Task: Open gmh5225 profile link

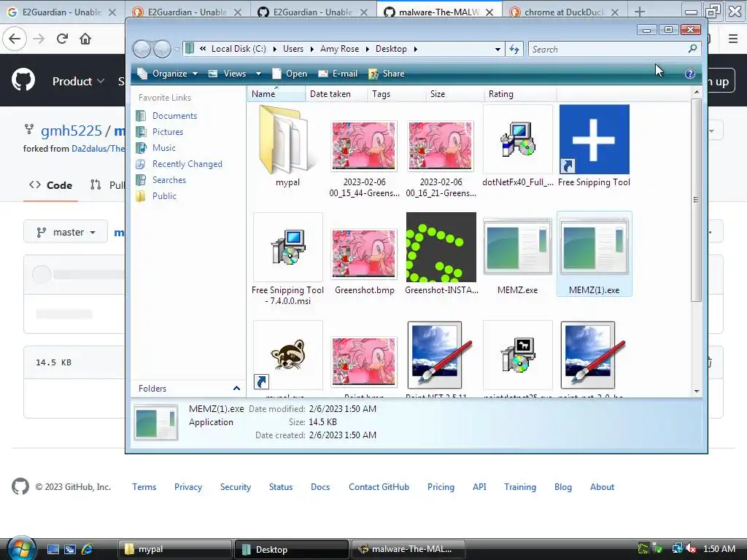Action: coord(71,131)
